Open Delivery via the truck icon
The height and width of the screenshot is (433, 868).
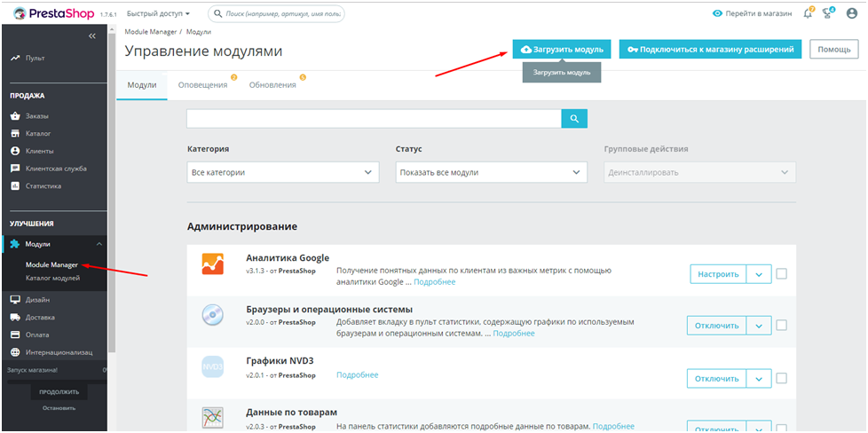(x=15, y=317)
